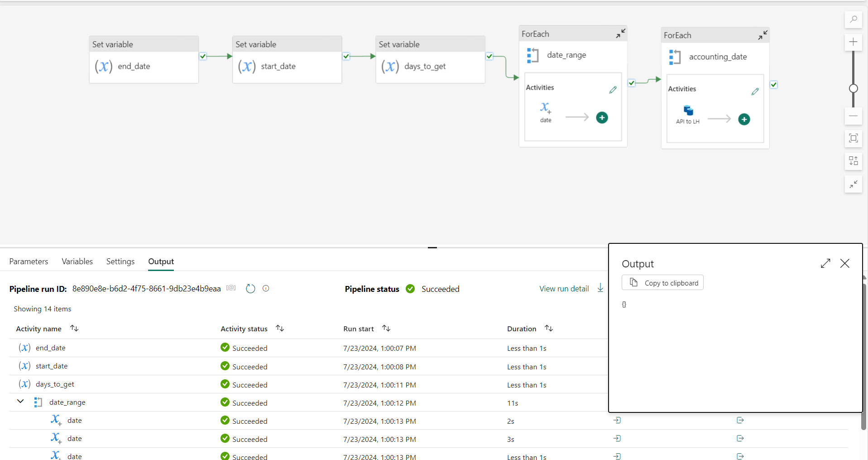Add activity after API to LH
Viewport: 868px width, 460px height.
click(744, 119)
